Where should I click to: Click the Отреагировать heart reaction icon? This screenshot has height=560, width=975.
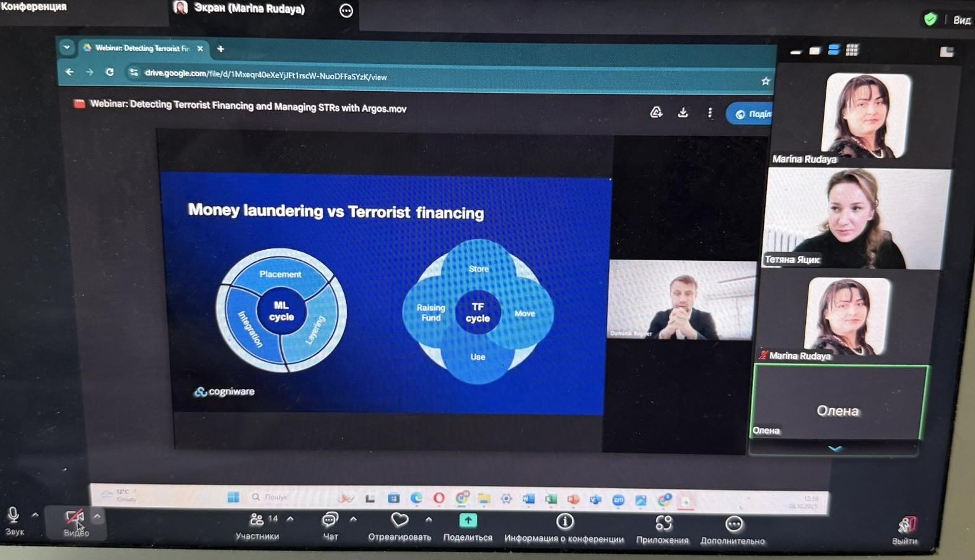(400, 522)
